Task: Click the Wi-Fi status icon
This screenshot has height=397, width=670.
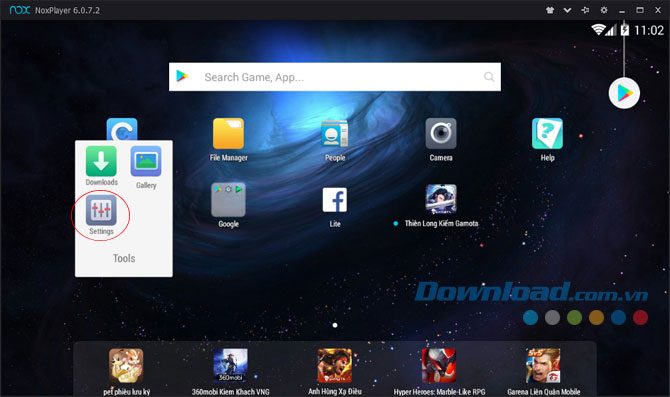Action: [x=598, y=29]
